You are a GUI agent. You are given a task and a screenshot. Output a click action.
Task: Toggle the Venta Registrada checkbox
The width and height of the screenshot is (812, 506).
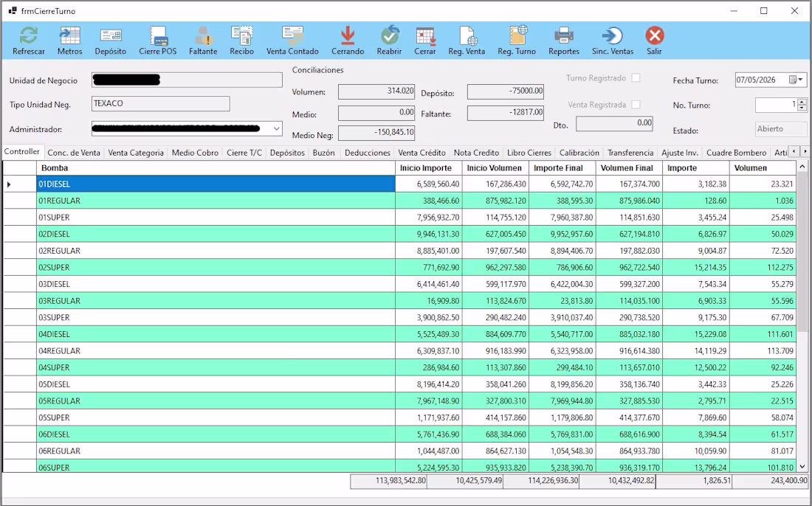point(636,105)
